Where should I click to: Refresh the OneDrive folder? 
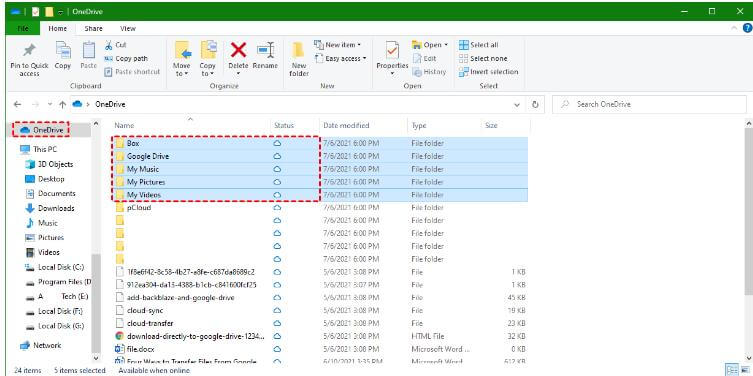(535, 104)
